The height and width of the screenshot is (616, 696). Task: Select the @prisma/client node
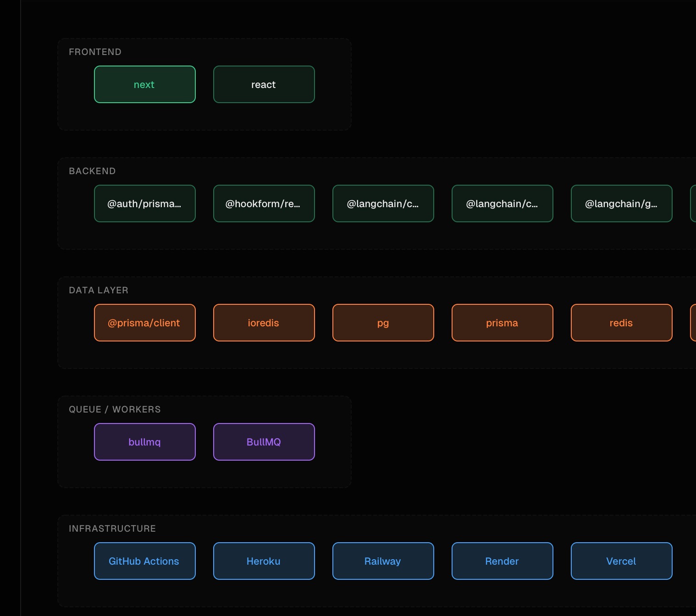tap(145, 323)
